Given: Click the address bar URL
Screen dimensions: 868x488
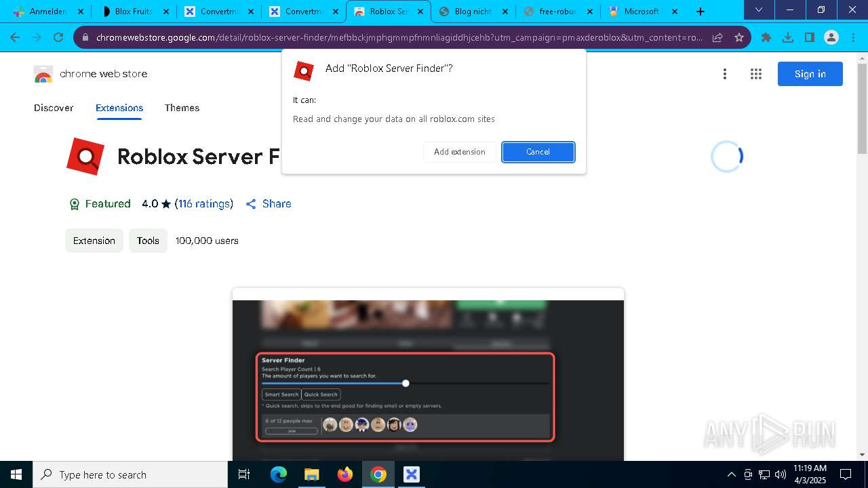Looking at the screenshot, I should tap(399, 37).
